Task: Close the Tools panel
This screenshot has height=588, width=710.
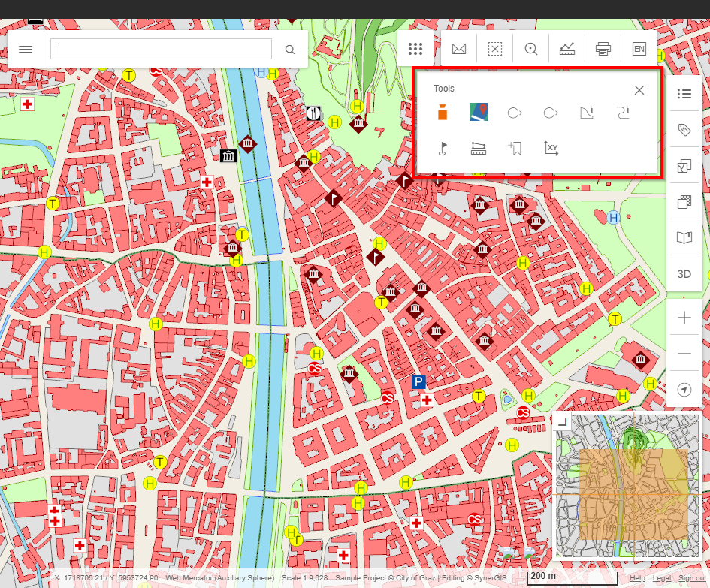Action: click(x=639, y=90)
